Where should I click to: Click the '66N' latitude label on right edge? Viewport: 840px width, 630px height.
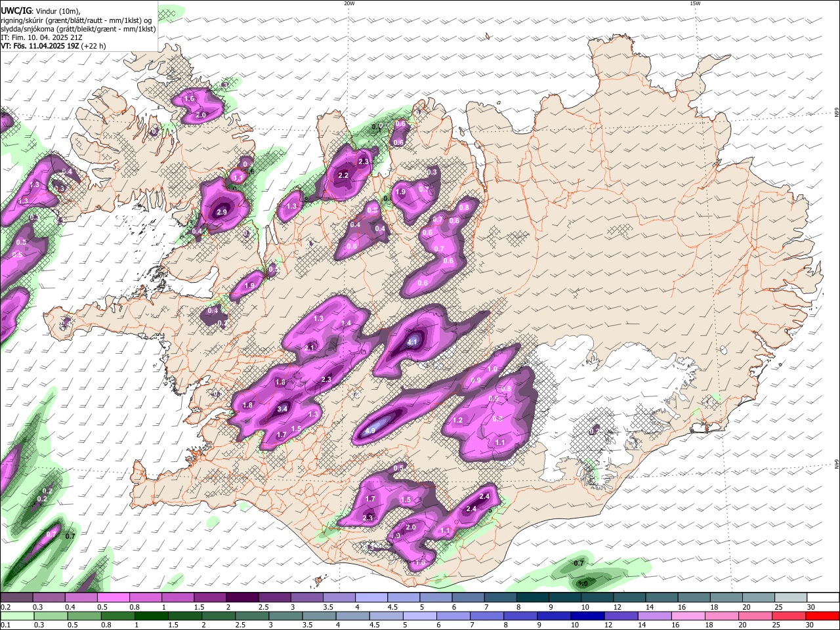coord(837,113)
